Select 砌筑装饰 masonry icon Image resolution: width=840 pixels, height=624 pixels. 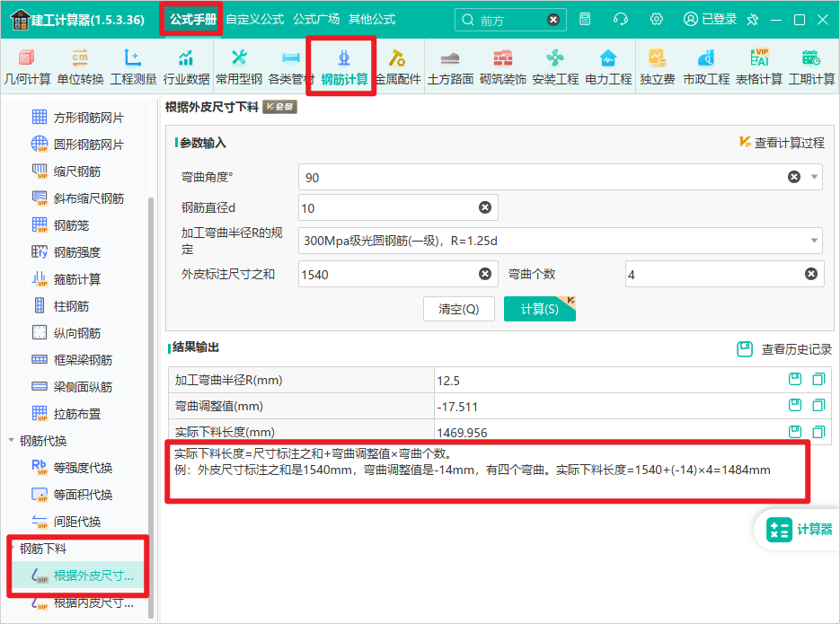pos(502,67)
